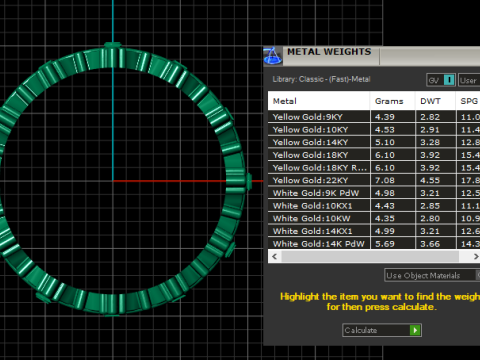480x360 pixels.
Task: Toggle the GV library switch
Action: (x=441, y=80)
